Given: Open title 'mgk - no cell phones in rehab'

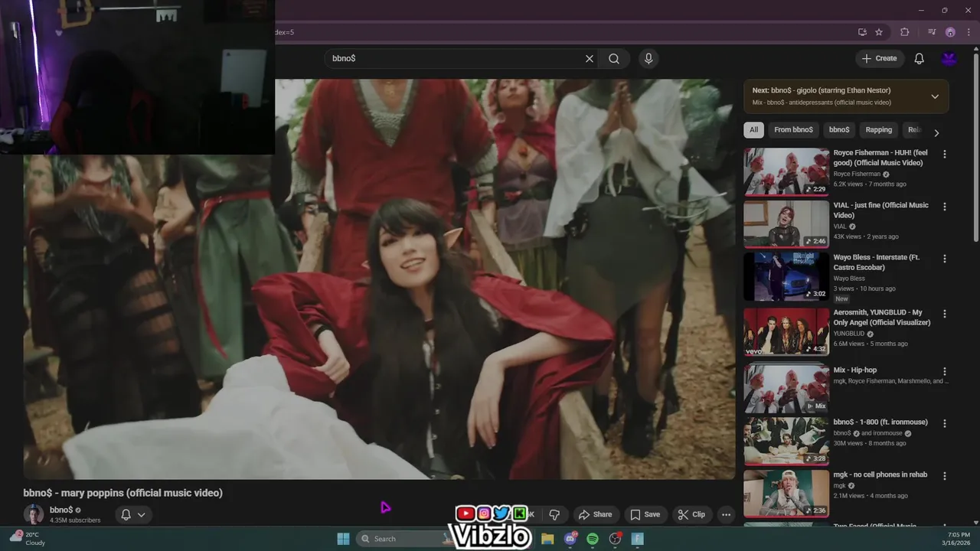Looking at the screenshot, I should pos(880,474).
